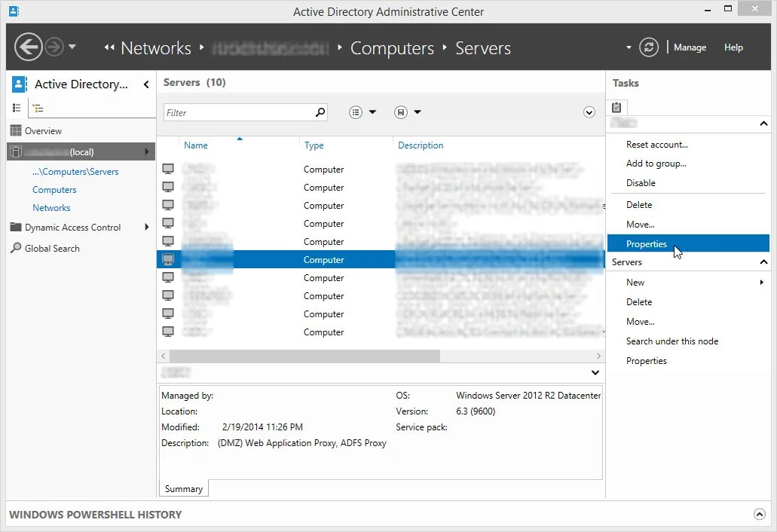Open the Help menu

click(733, 47)
